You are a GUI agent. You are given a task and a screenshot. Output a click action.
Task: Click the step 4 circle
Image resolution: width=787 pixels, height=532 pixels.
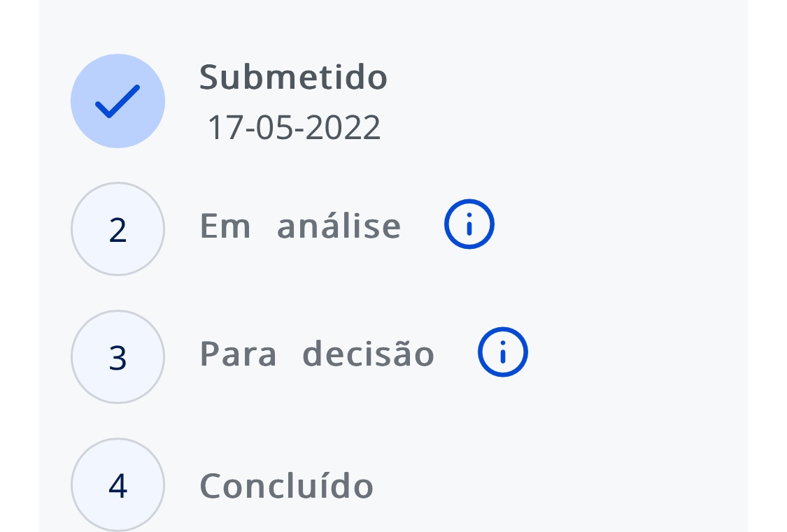118,485
